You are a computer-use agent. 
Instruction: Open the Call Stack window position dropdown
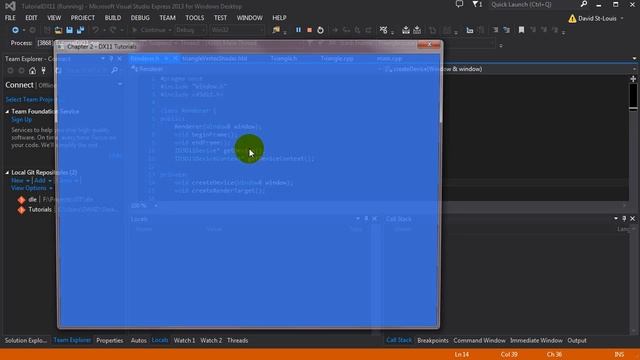point(616,219)
